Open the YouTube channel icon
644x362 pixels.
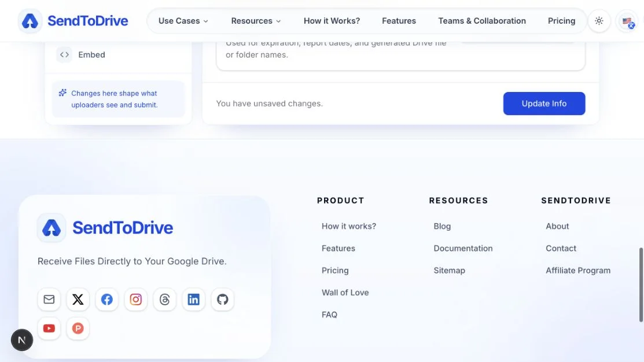coord(49,328)
